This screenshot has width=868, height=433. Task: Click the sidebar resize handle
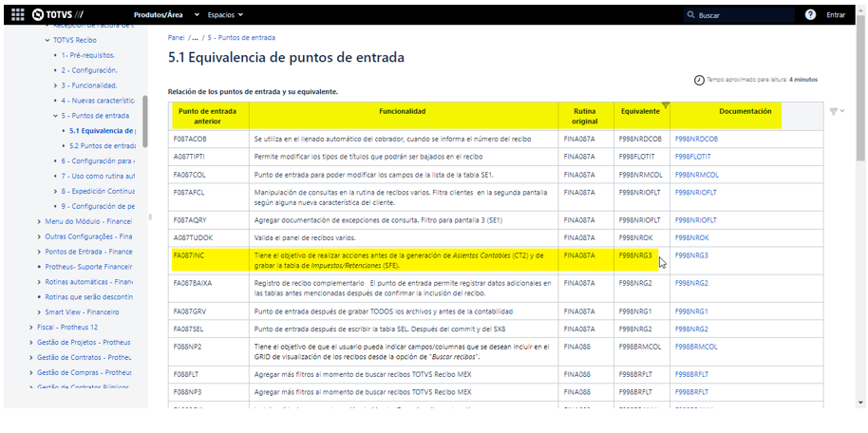click(150, 216)
